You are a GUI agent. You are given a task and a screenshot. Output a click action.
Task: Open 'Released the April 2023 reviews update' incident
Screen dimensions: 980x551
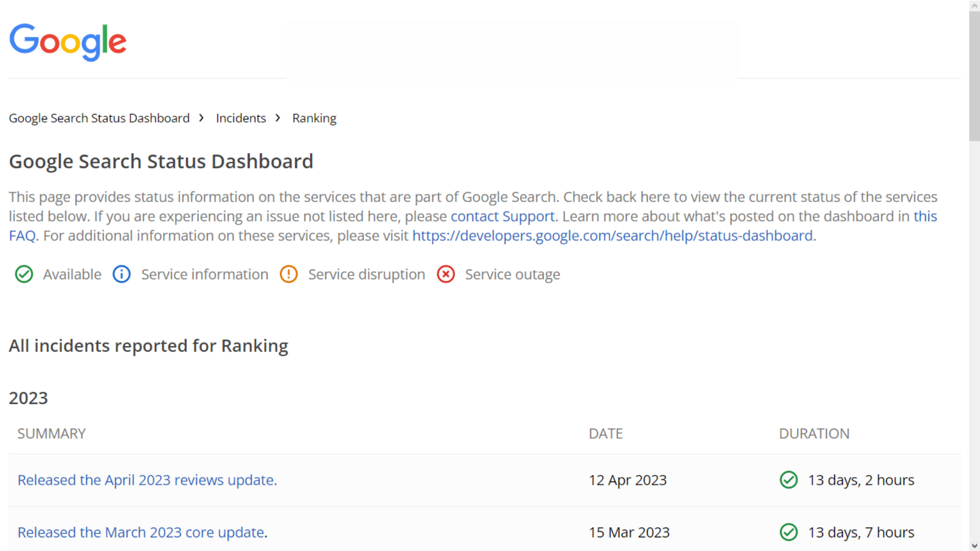coord(147,480)
